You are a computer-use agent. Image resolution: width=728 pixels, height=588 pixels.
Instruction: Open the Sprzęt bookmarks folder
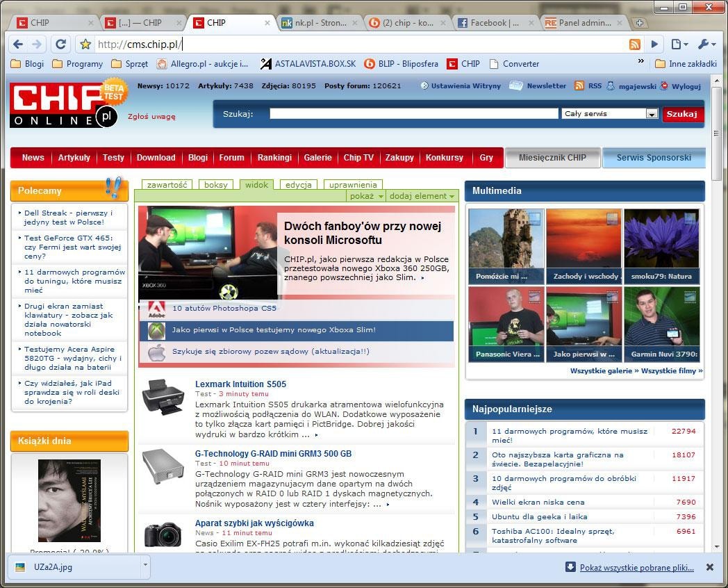130,64
